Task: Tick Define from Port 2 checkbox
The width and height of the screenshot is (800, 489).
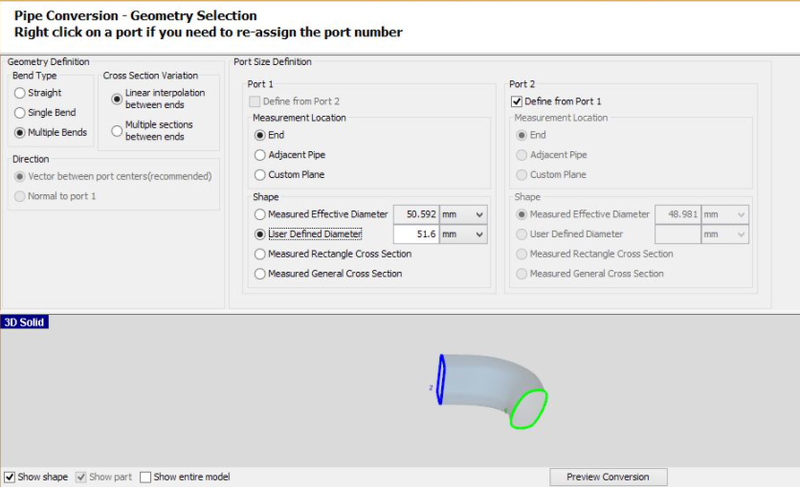Action: point(255,102)
